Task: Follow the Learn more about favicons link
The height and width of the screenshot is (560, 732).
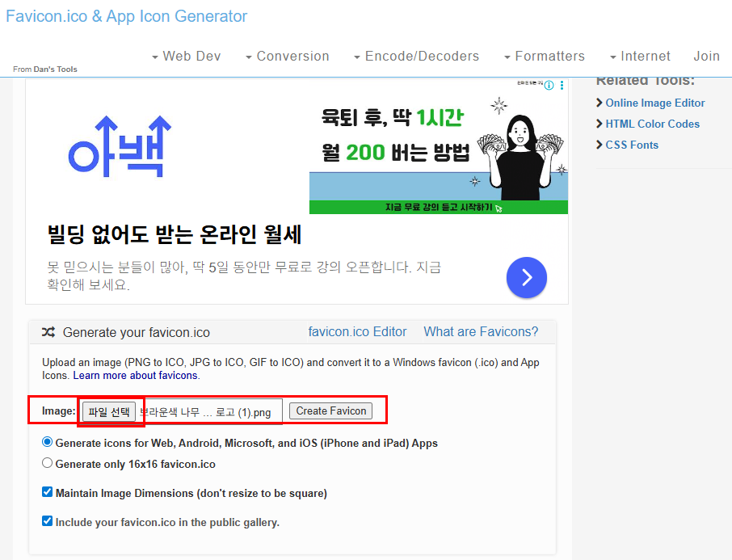Action: coord(137,376)
